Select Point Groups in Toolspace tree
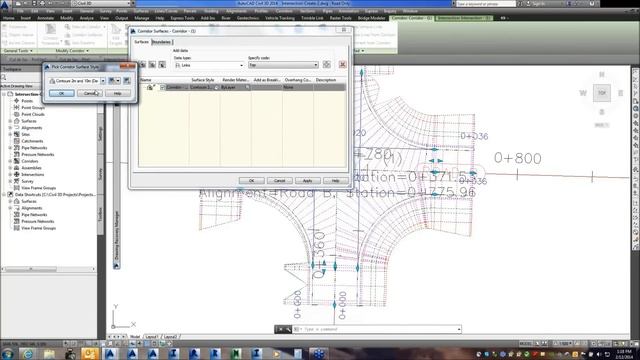 (x=33, y=108)
